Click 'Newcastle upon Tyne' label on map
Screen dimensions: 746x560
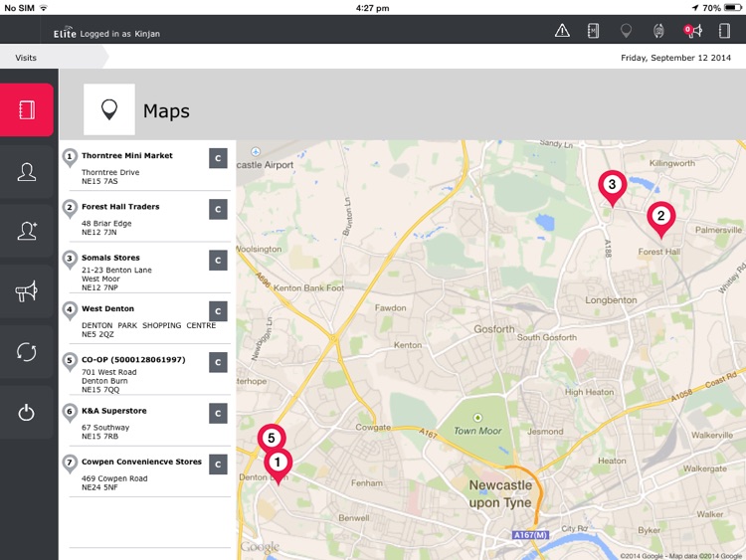(x=500, y=494)
